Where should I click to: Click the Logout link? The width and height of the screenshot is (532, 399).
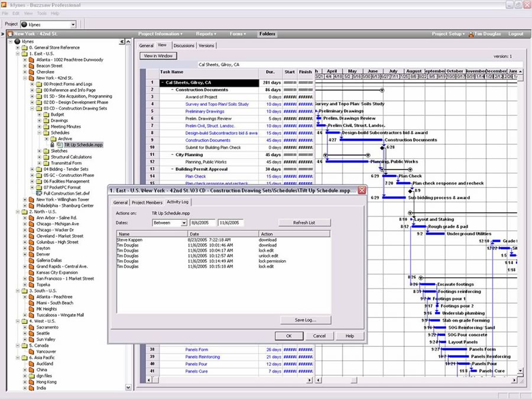point(515,34)
